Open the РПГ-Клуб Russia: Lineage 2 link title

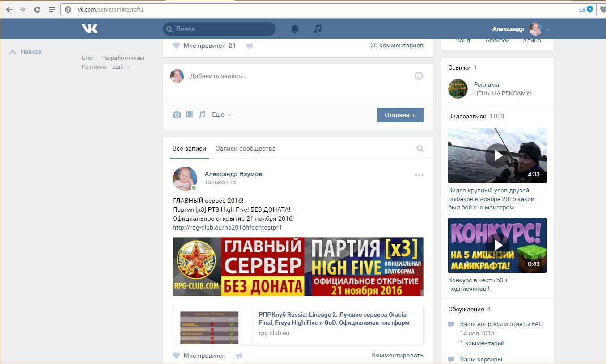334,318
